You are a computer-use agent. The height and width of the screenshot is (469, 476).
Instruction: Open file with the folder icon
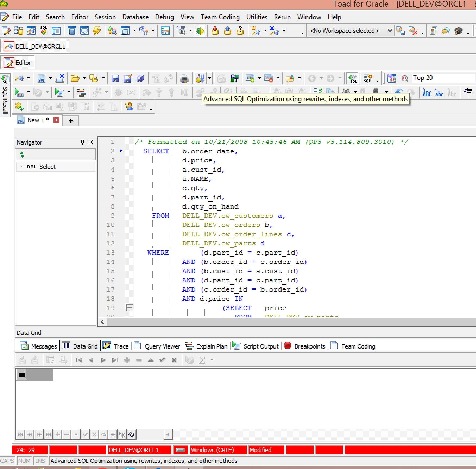point(75,79)
